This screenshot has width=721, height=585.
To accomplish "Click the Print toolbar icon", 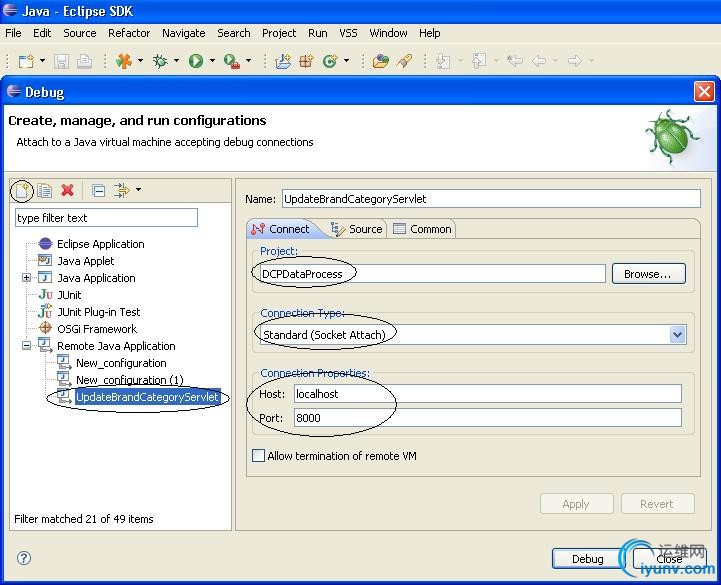I will tap(84, 61).
